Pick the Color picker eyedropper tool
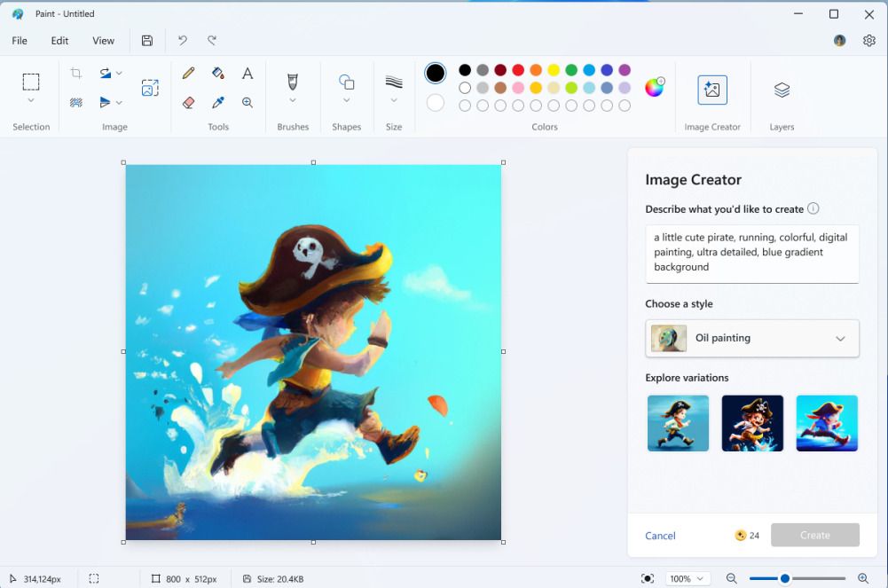Screen dimensions: 888x588 coord(218,102)
